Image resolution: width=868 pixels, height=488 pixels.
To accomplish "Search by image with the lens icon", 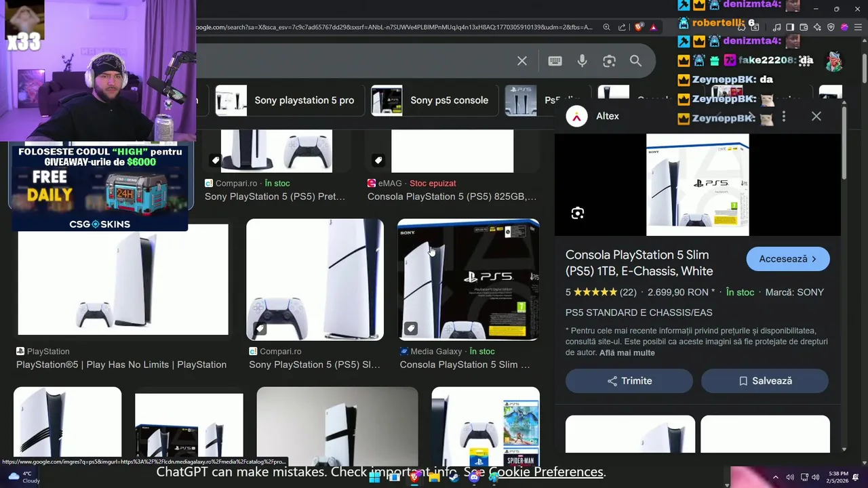I will [x=609, y=61].
